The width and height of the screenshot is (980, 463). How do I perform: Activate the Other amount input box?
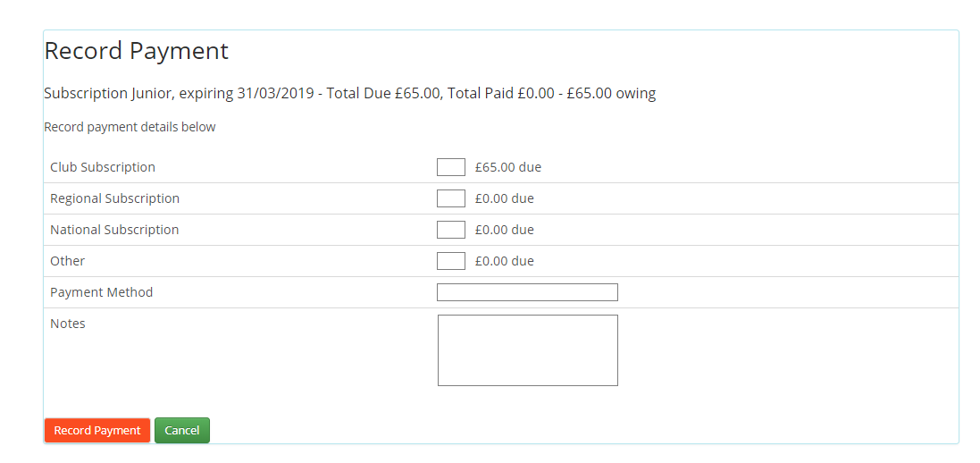point(450,261)
